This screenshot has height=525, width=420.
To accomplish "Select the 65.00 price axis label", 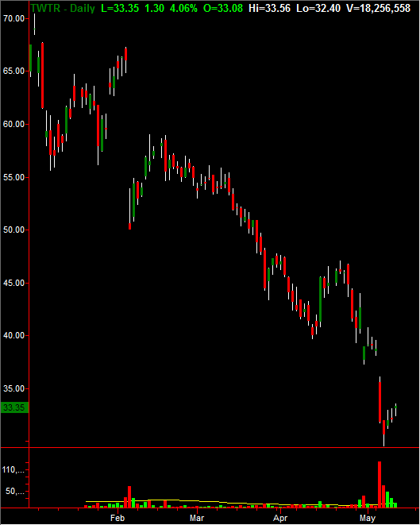I will pyautogui.click(x=14, y=71).
